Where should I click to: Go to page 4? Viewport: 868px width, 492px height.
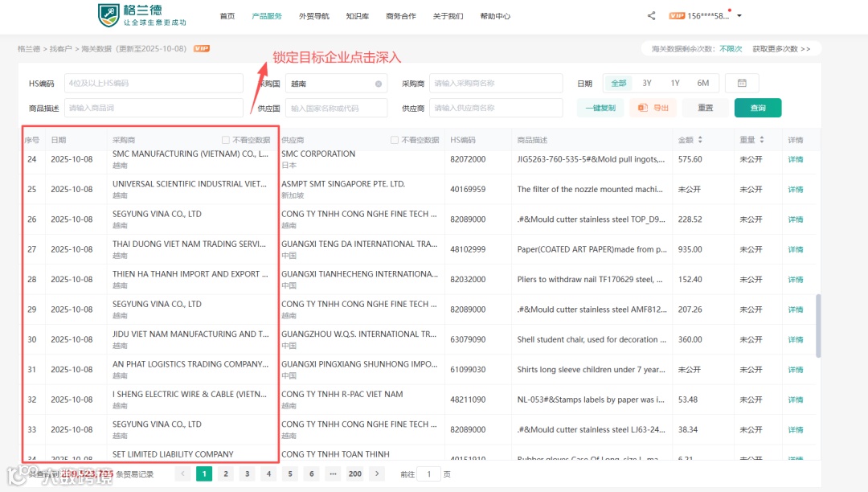pyautogui.click(x=268, y=474)
